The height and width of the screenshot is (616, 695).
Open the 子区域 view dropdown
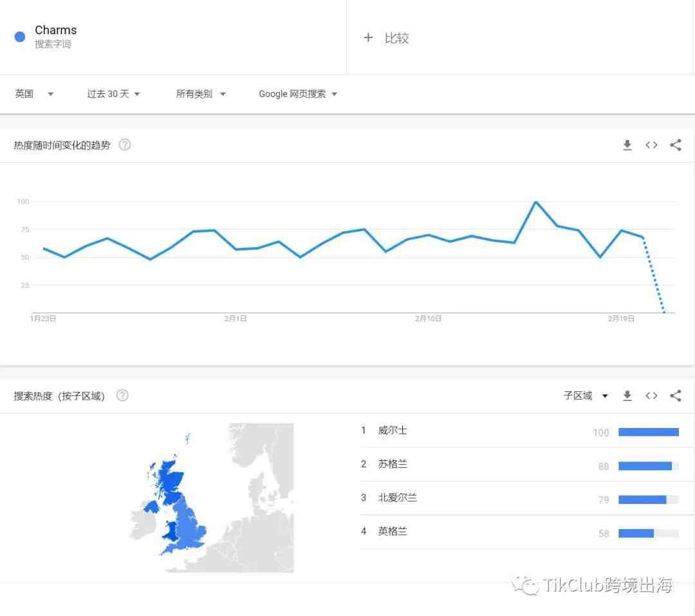pyautogui.click(x=586, y=396)
